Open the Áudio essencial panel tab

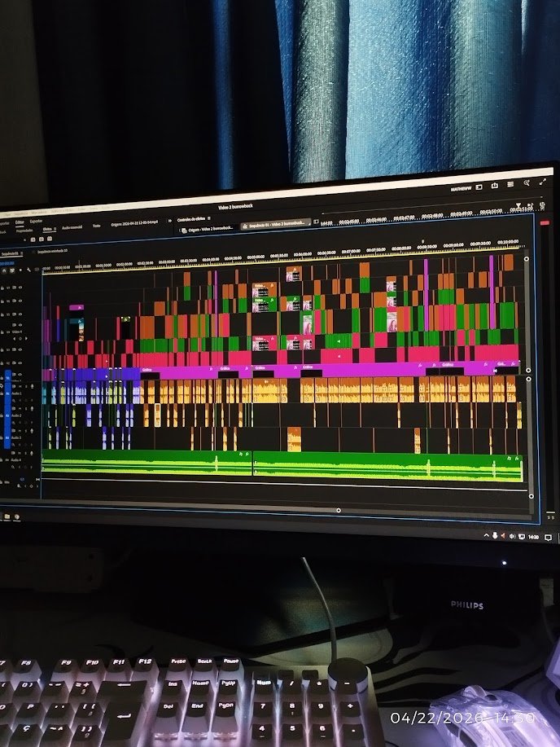pos(72,227)
